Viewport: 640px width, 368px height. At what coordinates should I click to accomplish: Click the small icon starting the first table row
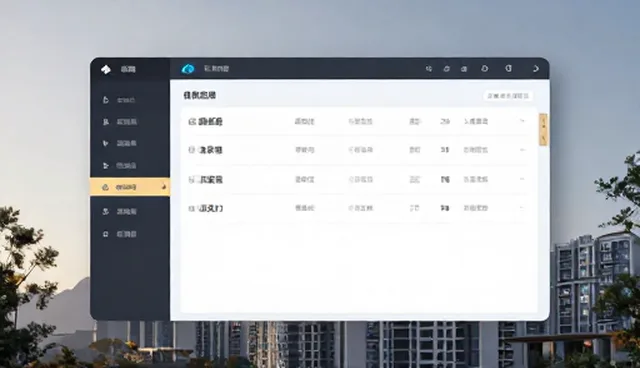[192, 122]
